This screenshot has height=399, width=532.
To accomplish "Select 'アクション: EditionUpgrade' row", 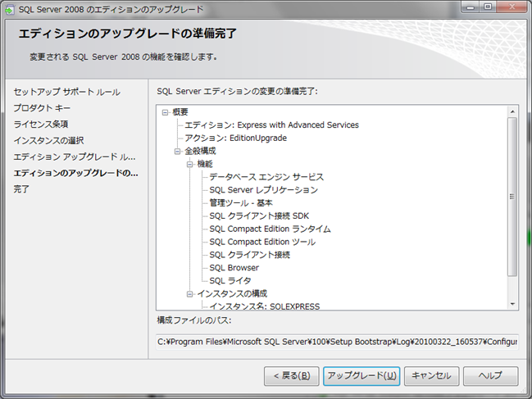I will tap(236, 138).
